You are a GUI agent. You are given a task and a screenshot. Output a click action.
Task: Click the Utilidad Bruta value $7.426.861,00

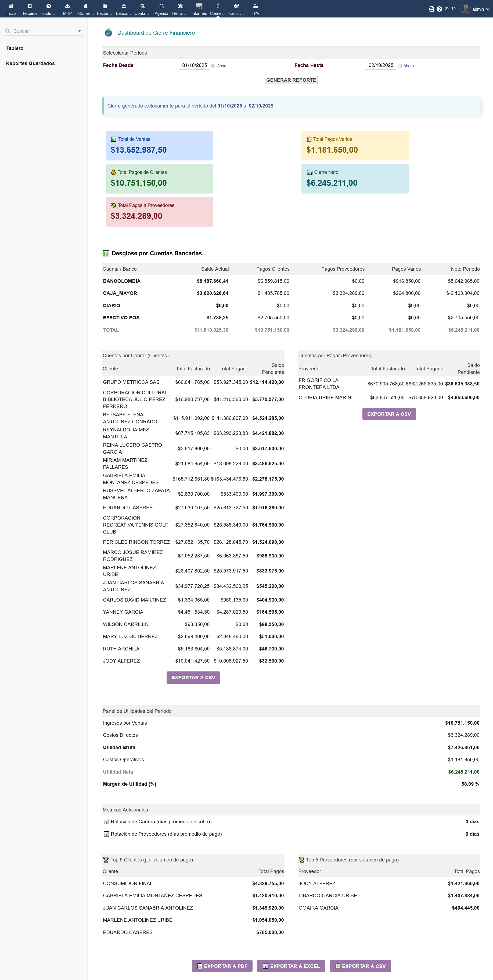[464, 747]
